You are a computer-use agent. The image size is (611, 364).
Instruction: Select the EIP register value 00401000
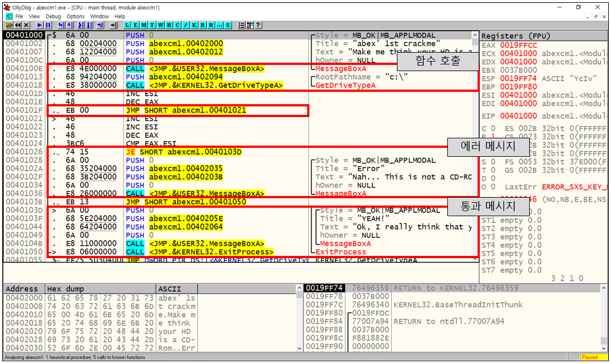(x=519, y=116)
